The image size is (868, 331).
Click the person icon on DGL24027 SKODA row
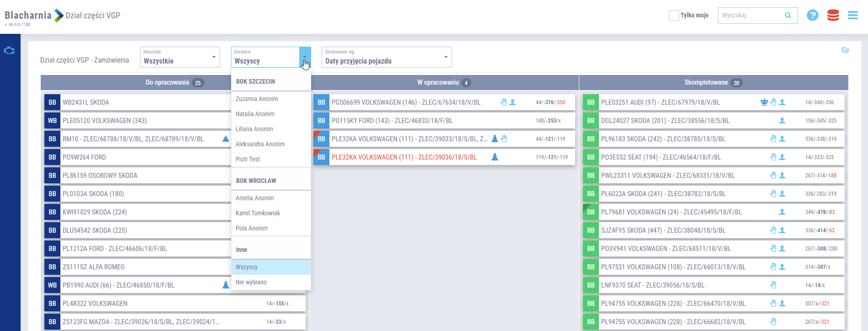(782, 121)
